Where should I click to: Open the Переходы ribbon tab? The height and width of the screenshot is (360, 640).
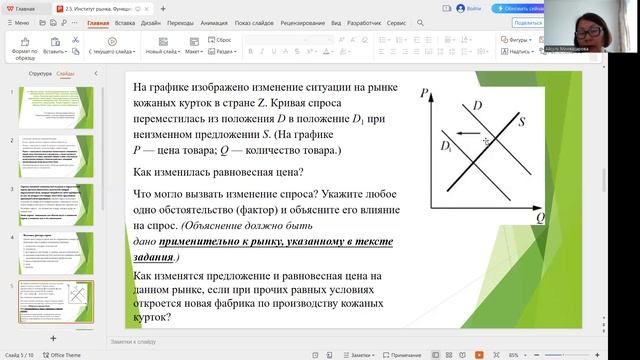click(x=180, y=23)
